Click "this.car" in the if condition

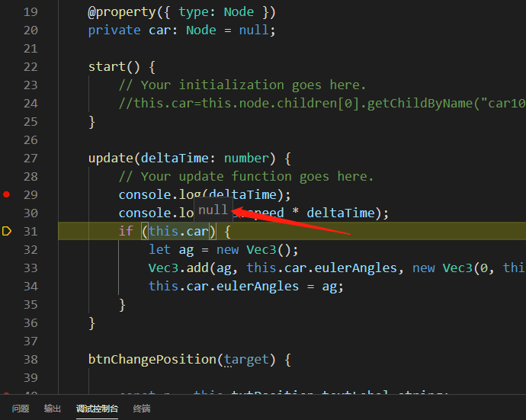click(x=178, y=231)
